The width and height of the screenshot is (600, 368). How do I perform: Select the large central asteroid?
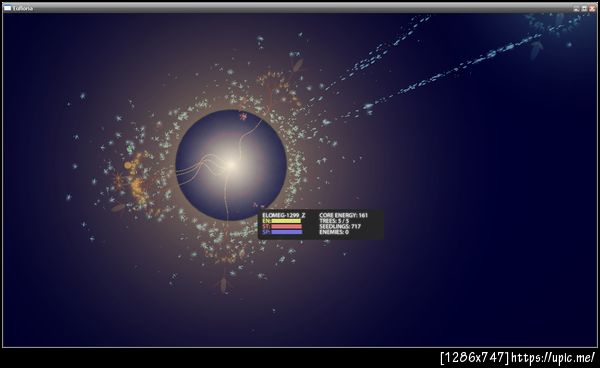click(231, 165)
